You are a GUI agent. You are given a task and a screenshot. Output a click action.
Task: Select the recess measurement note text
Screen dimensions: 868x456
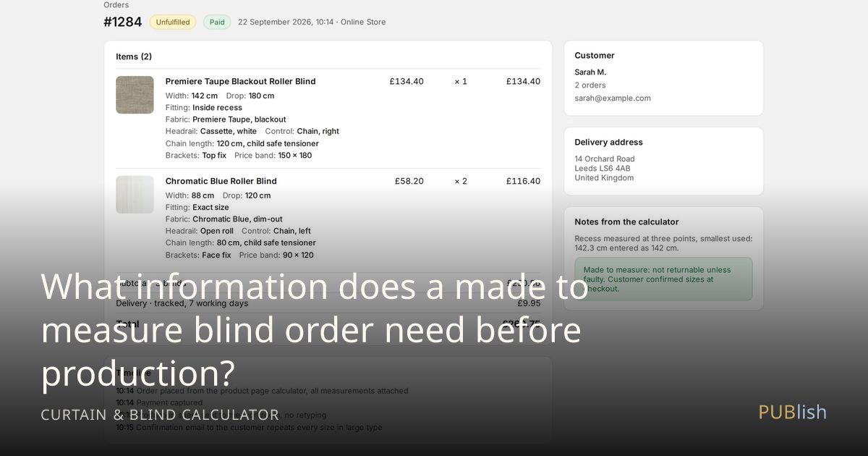point(664,243)
